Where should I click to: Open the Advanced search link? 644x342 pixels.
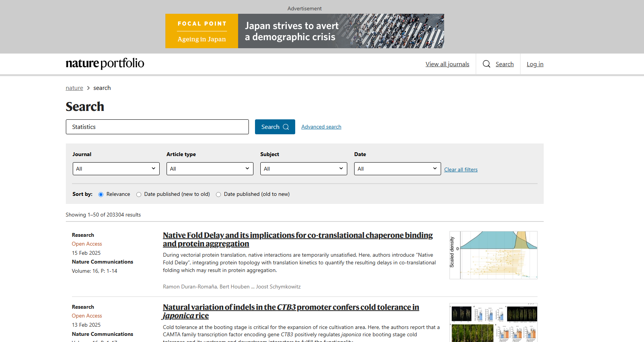(321, 127)
